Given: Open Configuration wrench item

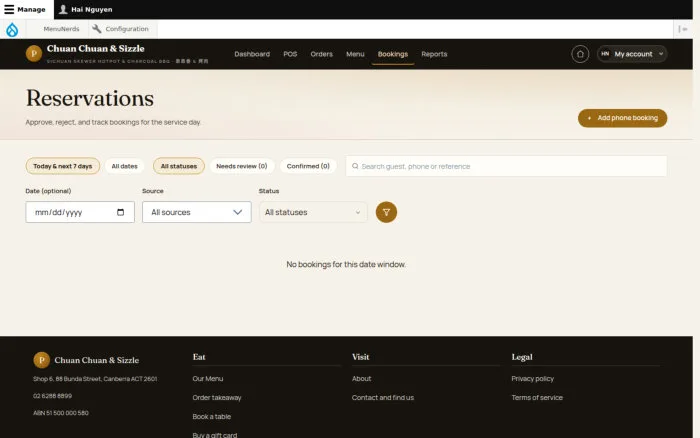Looking at the screenshot, I should tap(121, 29).
